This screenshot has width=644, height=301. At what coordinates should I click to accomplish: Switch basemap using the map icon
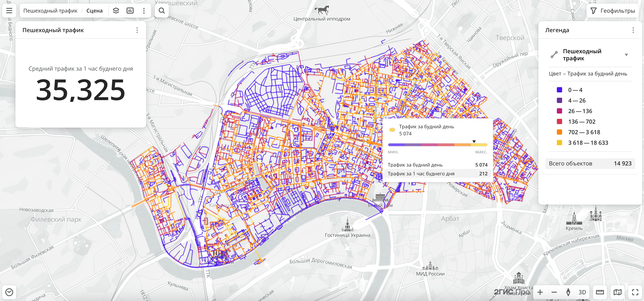click(x=618, y=292)
